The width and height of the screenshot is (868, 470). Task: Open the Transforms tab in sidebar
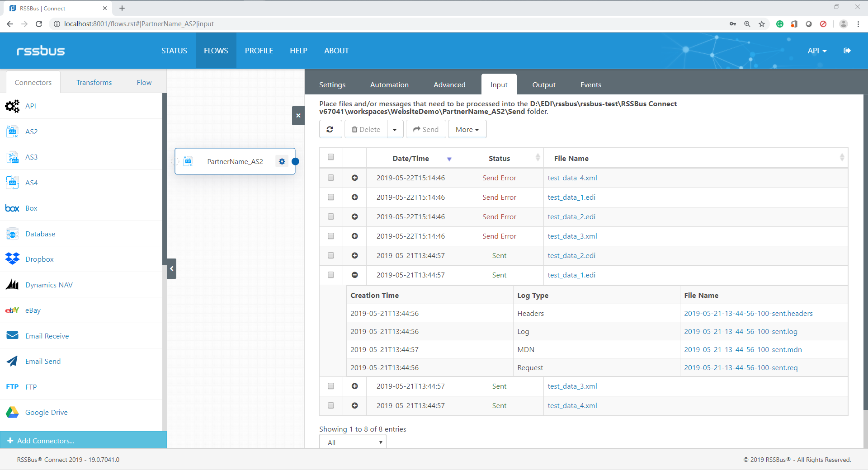pos(94,82)
